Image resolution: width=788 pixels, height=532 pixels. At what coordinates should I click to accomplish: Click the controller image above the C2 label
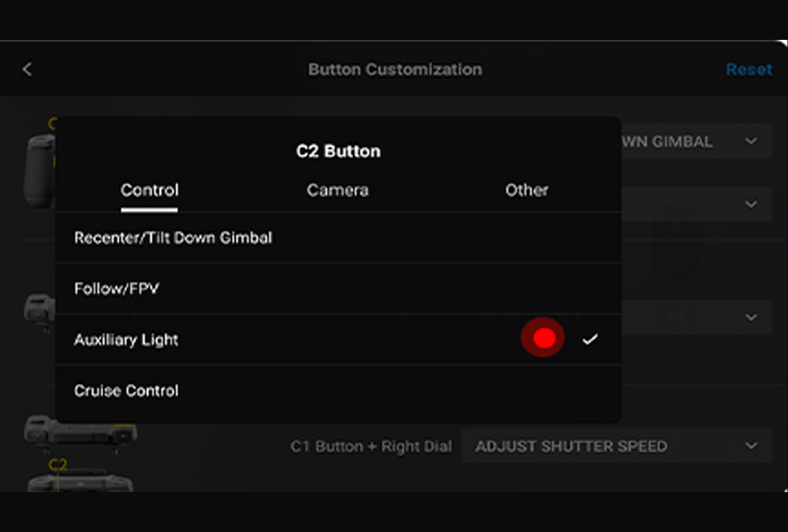click(80, 432)
